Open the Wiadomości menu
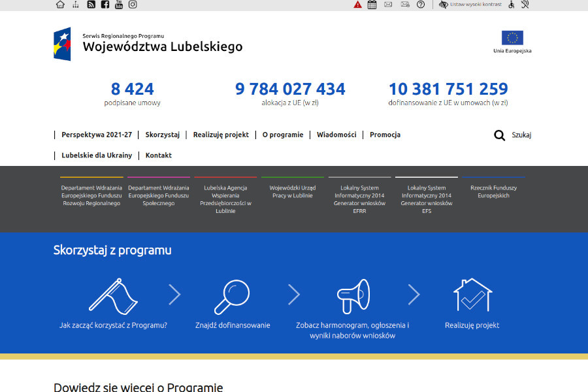588x392 pixels. [336, 135]
